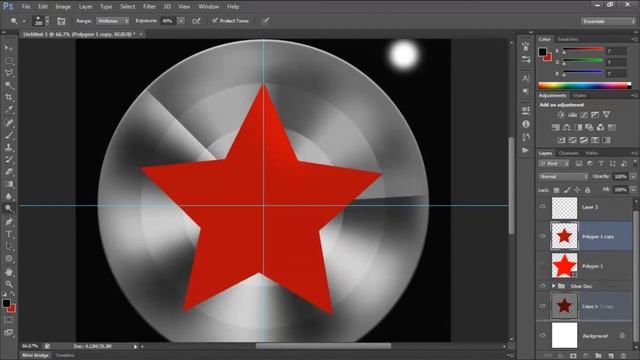This screenshot has width=640, height=360.
Task: Select the Gradient tool
Action: click(9, 184)
